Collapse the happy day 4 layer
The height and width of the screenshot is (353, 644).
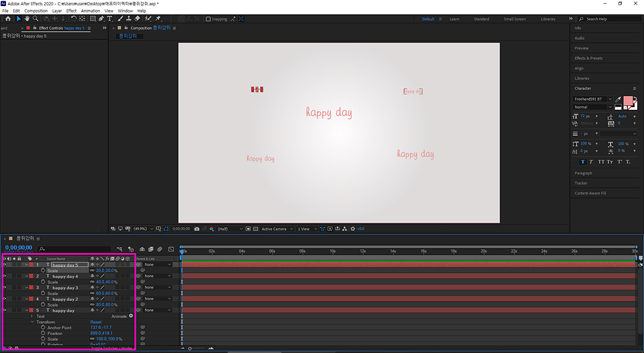[x=27, y=276]
